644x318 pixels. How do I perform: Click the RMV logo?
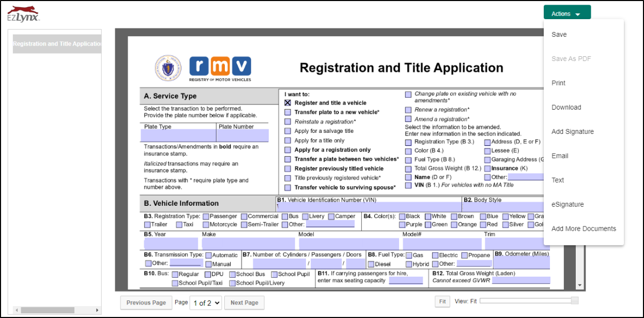coord(220,68)
